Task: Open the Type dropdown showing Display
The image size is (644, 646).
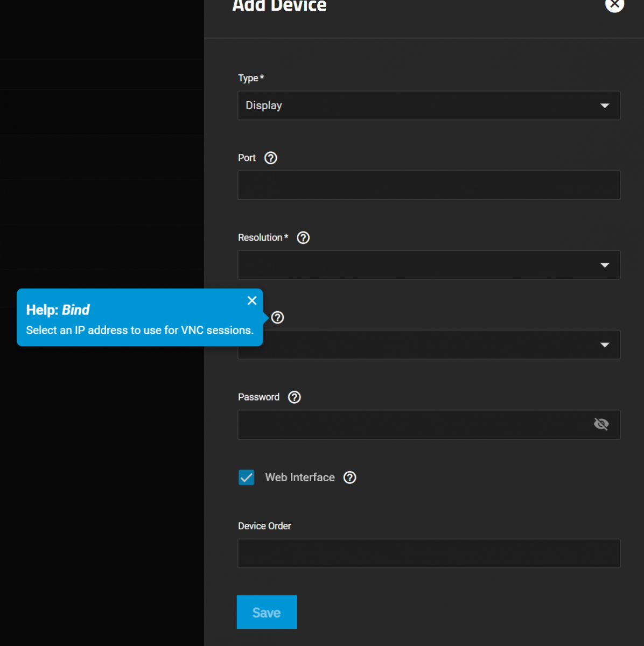Action: [420, 106]
